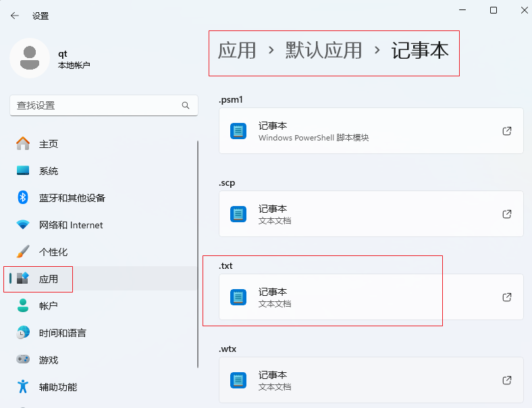Click the .psm1 extension heading
This screenshot has width=532, height=408.
[231, 100]
